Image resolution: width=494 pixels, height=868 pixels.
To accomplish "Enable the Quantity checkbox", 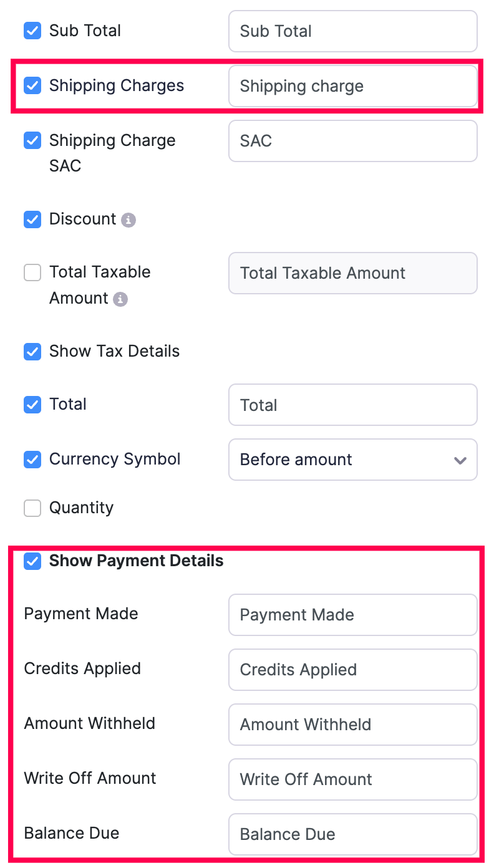I will (x=32, y=508).
